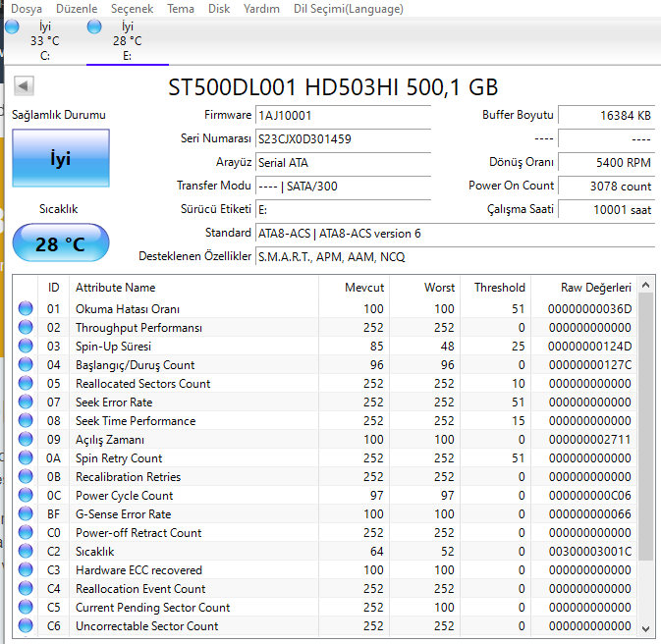Click status orb for Okuma Hatası Oranı row
This screenshot has width=661, height=644.
point(26,309)
